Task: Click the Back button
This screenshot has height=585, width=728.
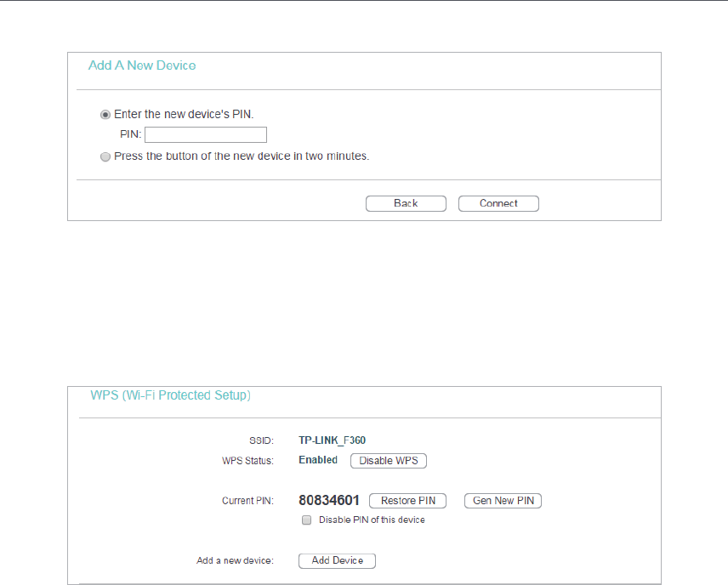Action: [406, 203]
